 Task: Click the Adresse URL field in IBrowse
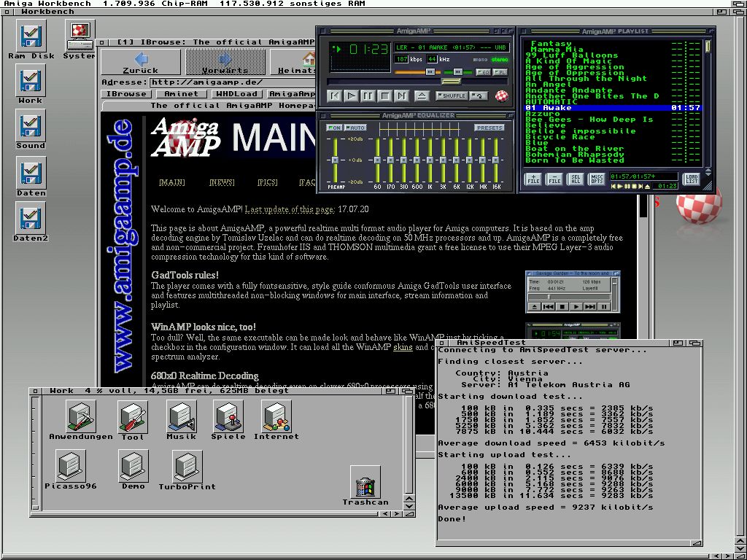point(233,82)
